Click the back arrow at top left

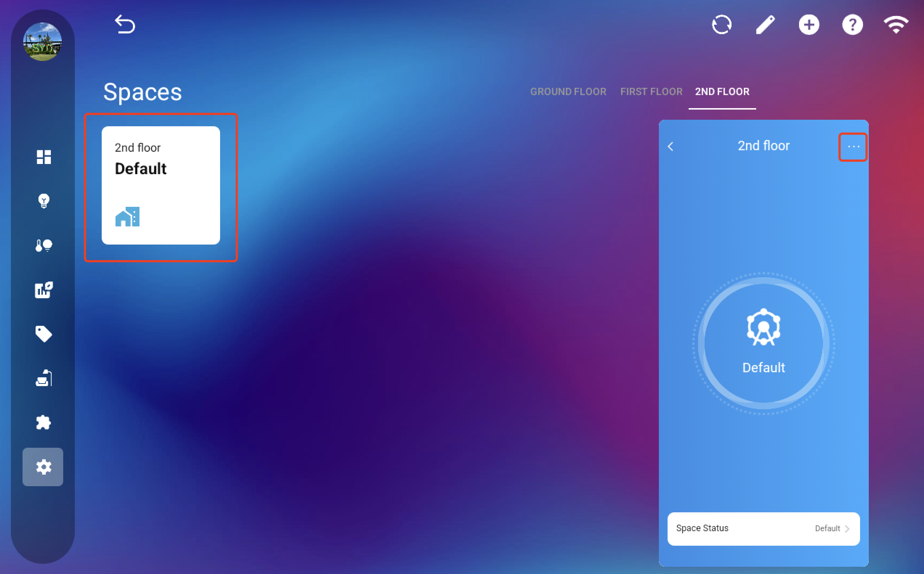point(125,25)
